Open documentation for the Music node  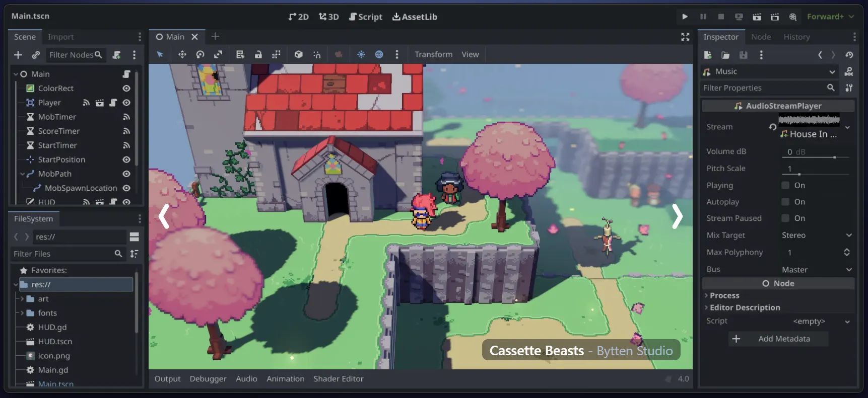point(849,71)
